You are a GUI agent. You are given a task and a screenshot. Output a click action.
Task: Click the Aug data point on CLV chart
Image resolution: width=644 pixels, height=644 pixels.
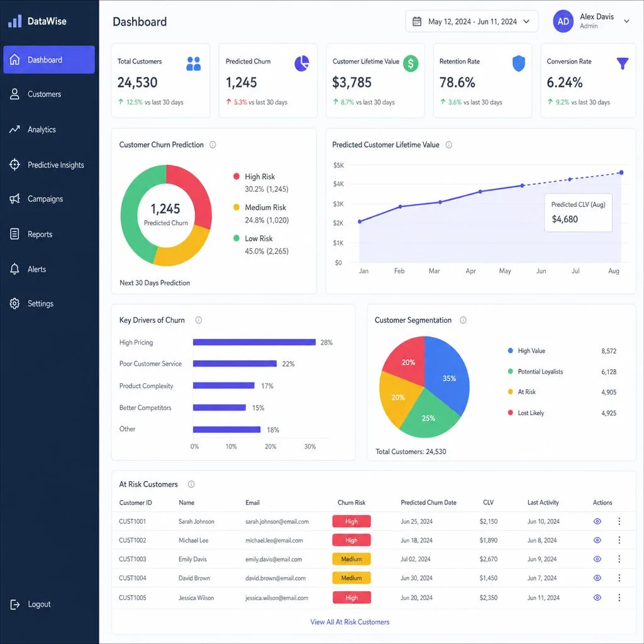[621, 172]
